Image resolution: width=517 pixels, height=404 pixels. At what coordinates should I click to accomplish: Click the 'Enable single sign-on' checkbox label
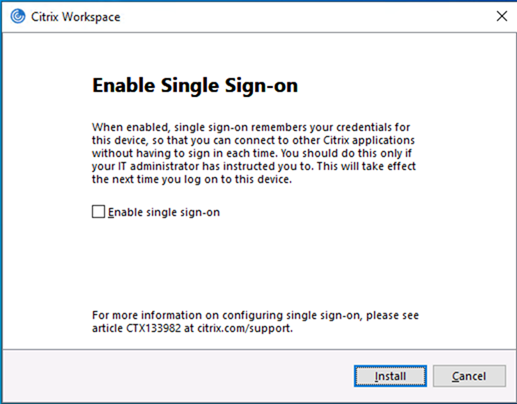coord(164,212)
